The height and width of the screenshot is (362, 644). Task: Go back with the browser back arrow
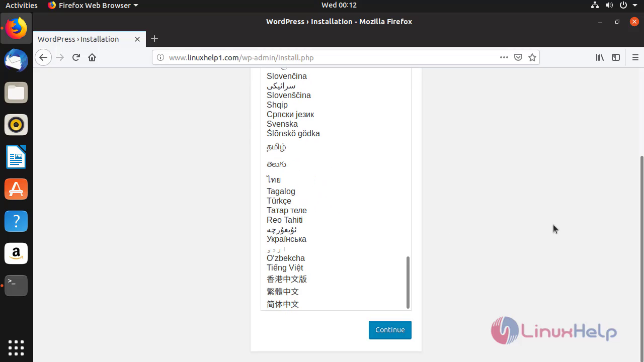[43, 57]
